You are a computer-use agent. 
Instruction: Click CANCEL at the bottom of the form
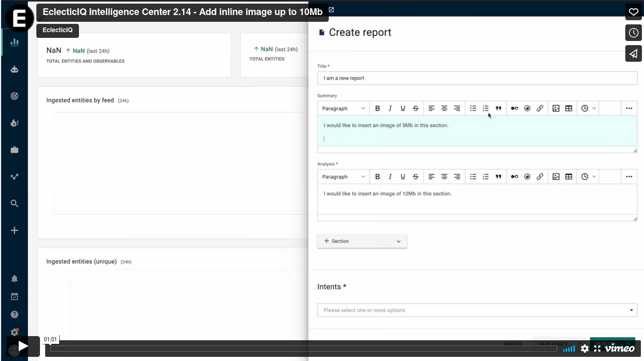coord(513,343)
